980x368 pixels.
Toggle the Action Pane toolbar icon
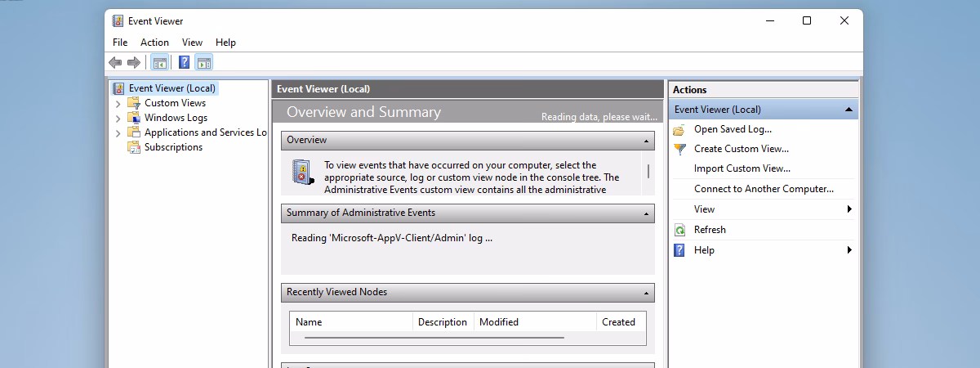[204, 62]
